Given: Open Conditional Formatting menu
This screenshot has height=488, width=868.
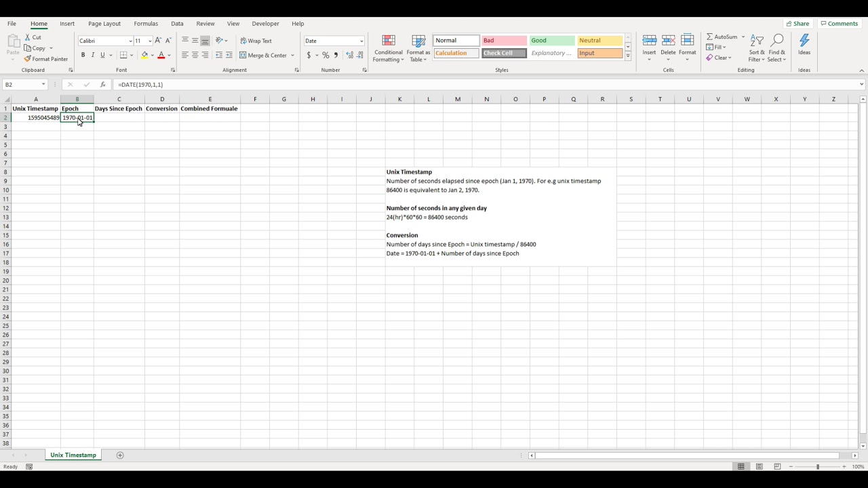Looking at the screenshot, I should coord(389,48).
